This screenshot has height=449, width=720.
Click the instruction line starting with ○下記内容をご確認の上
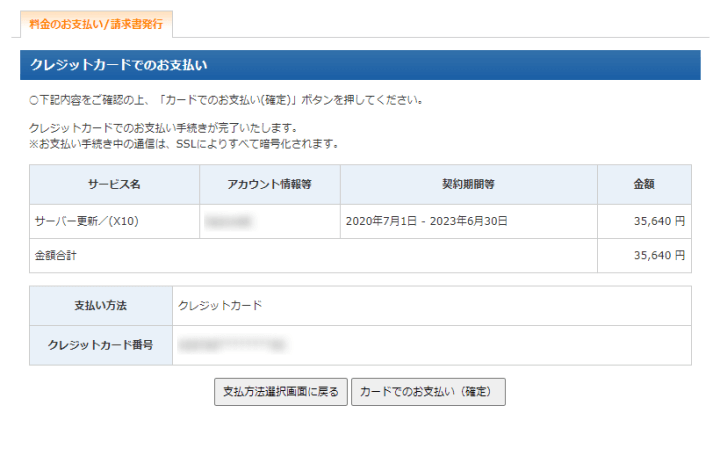click(226, 100)
